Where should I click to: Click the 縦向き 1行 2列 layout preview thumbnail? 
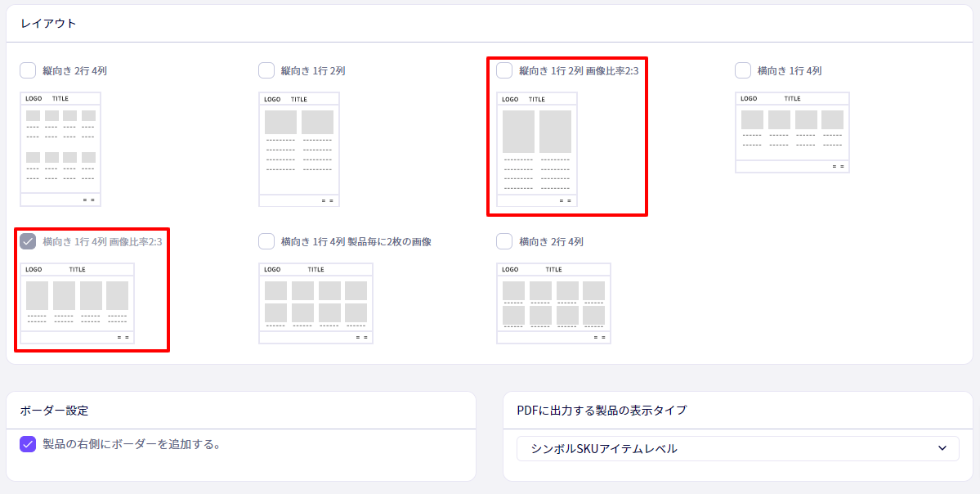coord(299,149)
